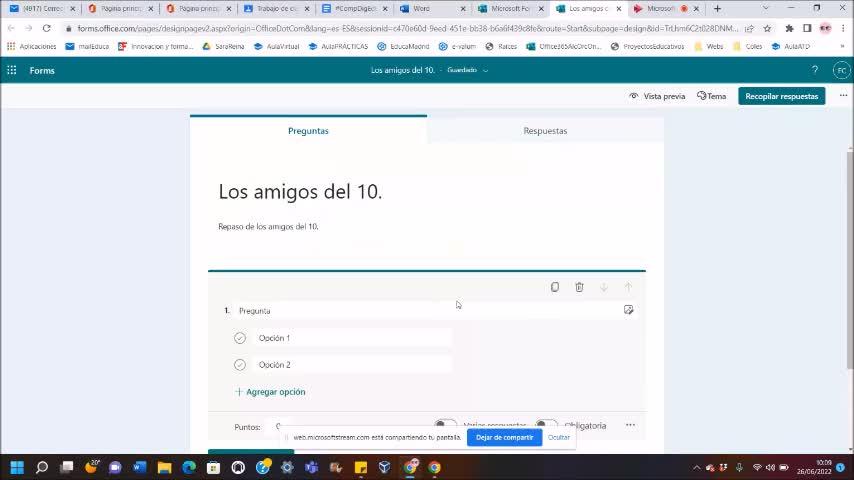Toggle the Obligatoria switch
The height and width of the screenshot is (480, 854).
[x=546, y=424]
